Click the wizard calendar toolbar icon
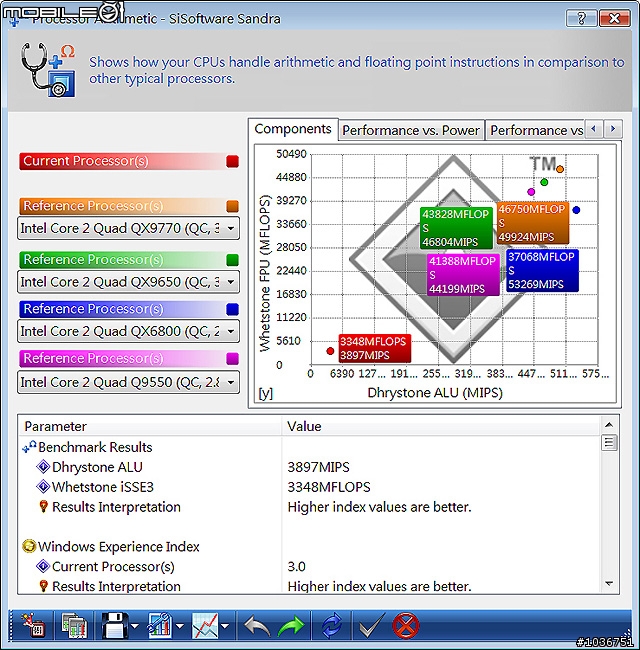The height and width of the screenshot is (650, 640). (x=34, y=625)
